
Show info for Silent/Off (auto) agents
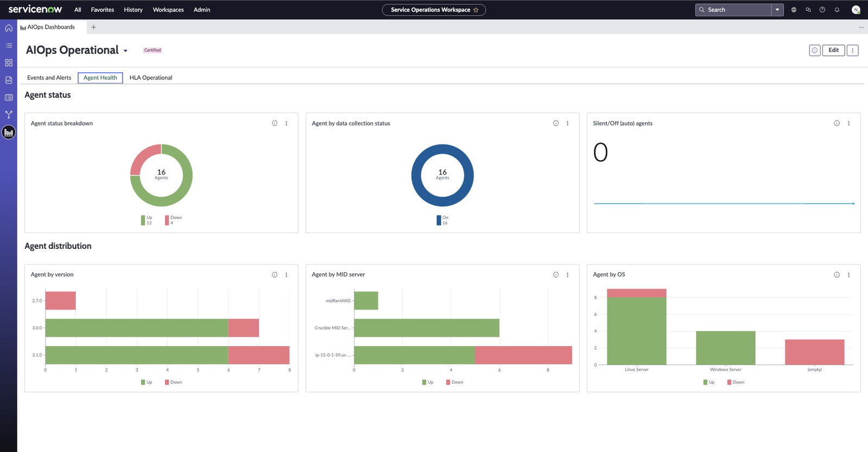point(837,123)
